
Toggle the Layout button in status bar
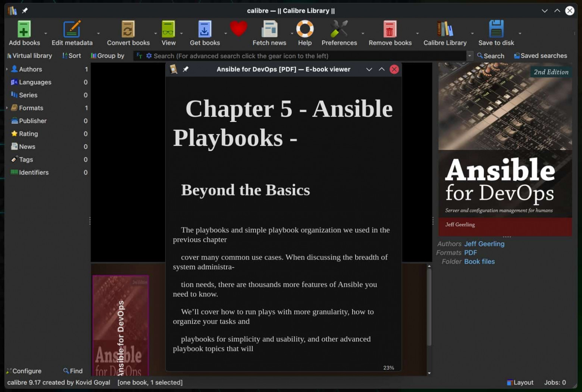(x=520, y=382)
